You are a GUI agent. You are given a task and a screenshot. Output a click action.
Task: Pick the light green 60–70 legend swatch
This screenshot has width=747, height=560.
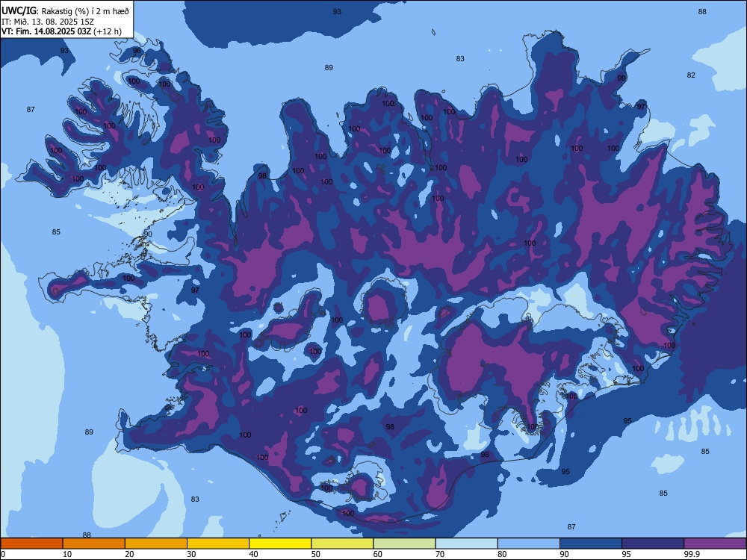click(404, 544)
